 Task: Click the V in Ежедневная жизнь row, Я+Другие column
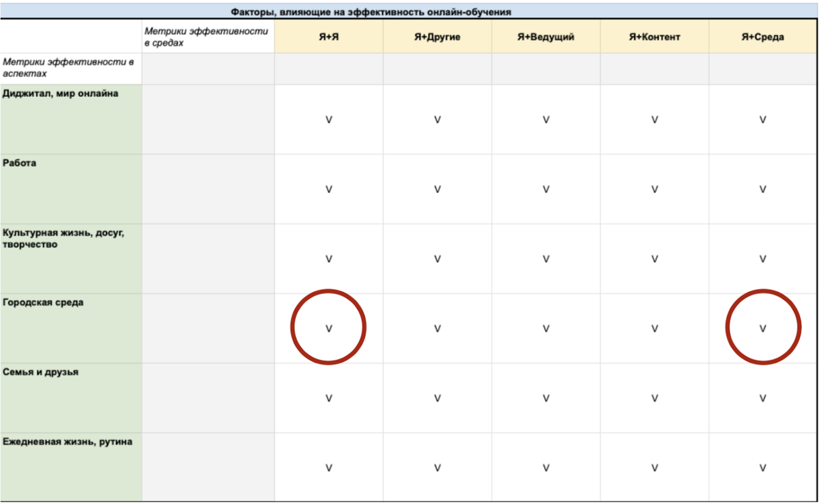coord(437,468)
